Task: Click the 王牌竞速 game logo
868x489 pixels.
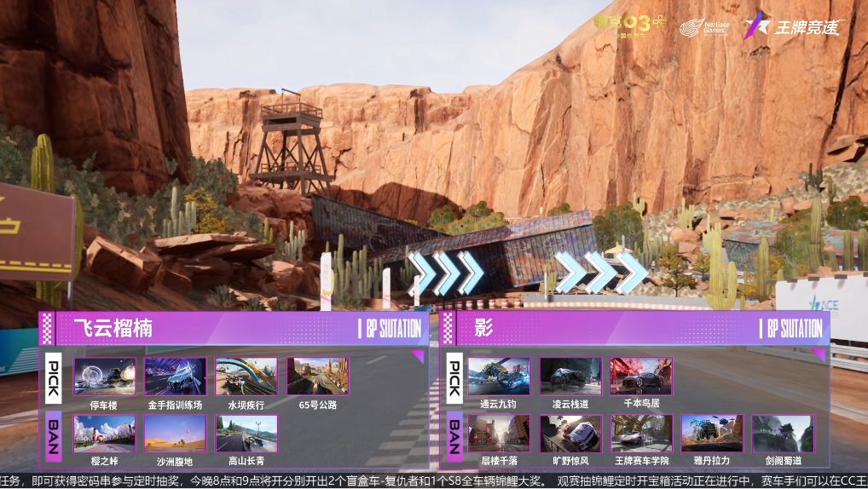Action: (x=794, y=26)
